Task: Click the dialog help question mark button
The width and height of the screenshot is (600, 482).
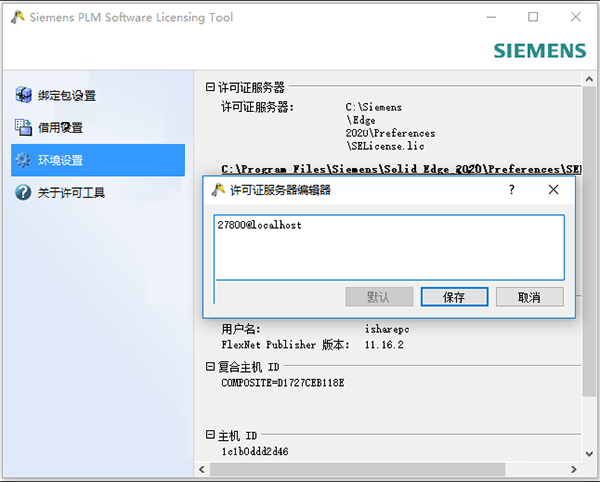Action: tap(512, 190)
